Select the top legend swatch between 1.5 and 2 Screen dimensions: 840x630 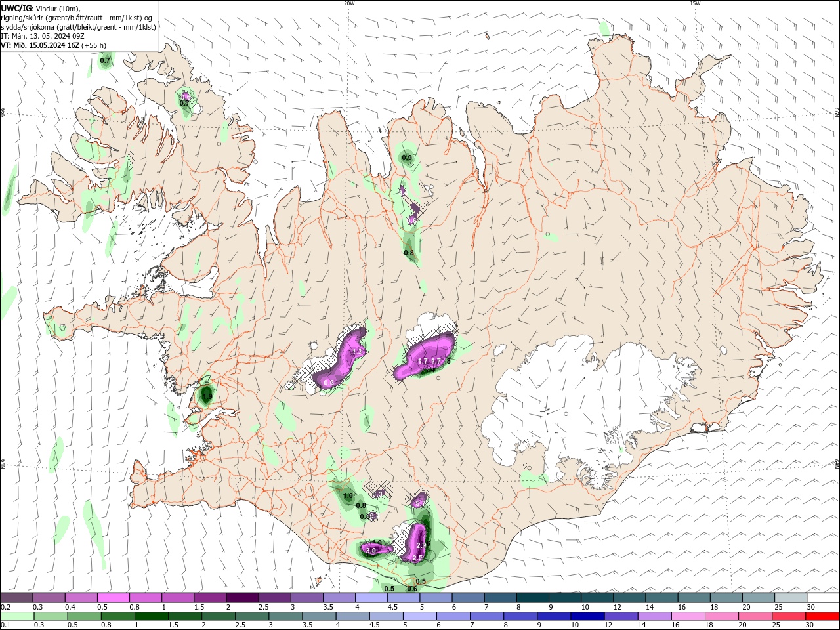point(209,597)
